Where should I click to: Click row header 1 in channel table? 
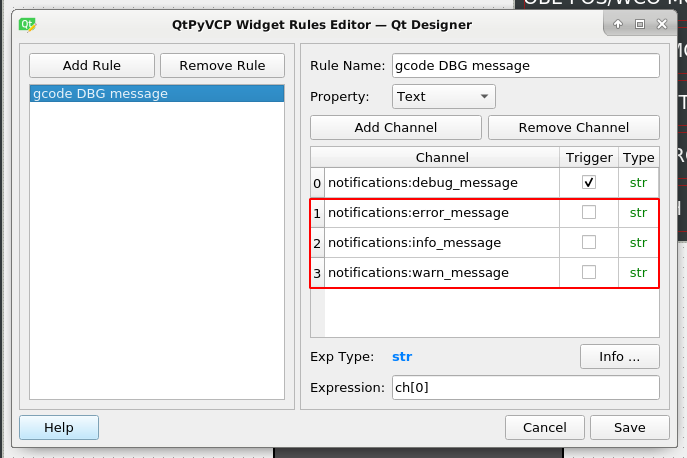pyautogui.click(x=317, y=213)
